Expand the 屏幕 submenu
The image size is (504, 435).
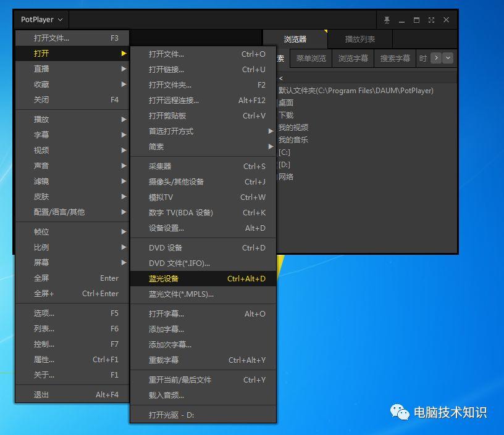[x=72, y=263]
